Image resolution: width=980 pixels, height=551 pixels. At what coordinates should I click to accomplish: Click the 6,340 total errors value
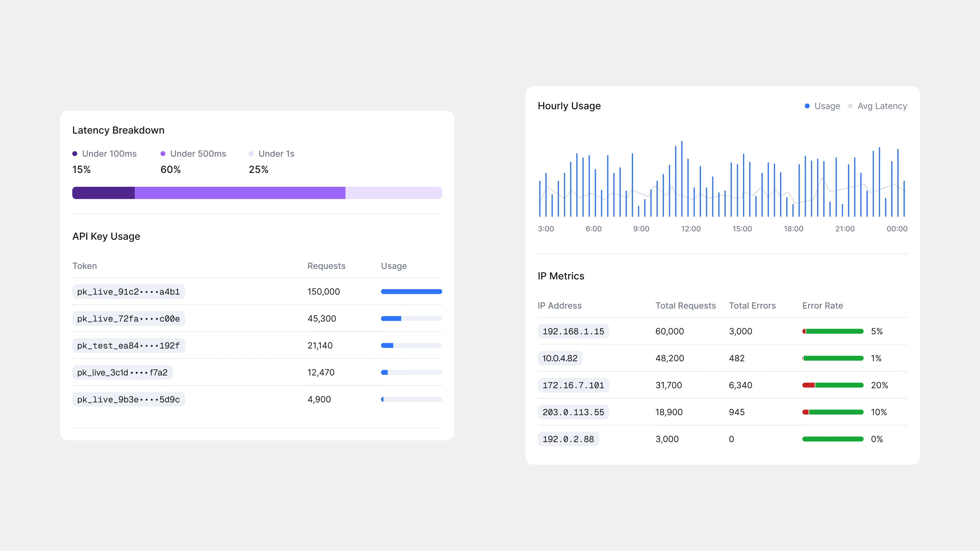(x=740, y=386)
